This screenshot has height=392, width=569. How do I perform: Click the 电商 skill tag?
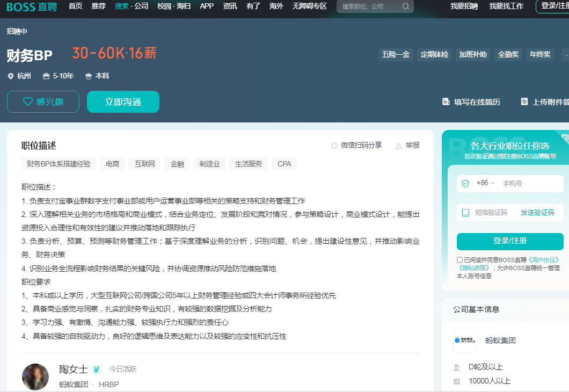pyautogui.click(x=113, y=164)
